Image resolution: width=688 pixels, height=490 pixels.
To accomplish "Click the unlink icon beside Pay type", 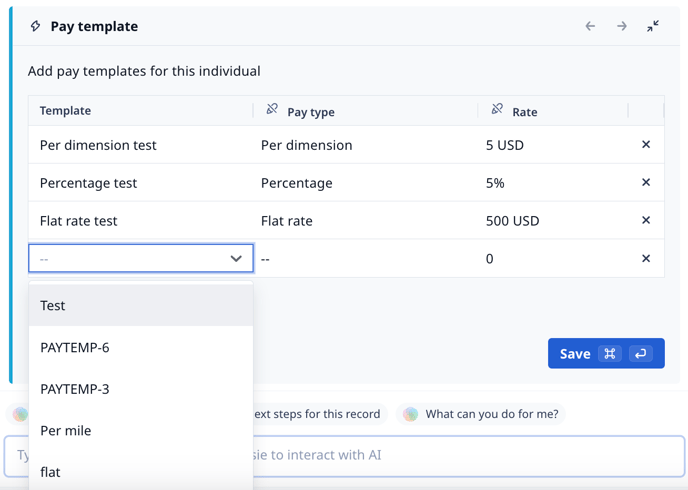I will (272, 110).
